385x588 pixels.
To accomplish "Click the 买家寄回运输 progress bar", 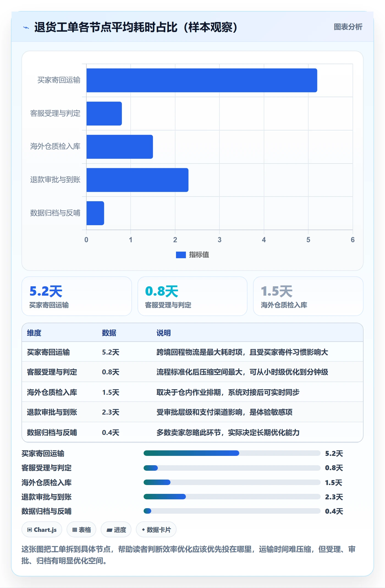I will click(x=232, y=453).
